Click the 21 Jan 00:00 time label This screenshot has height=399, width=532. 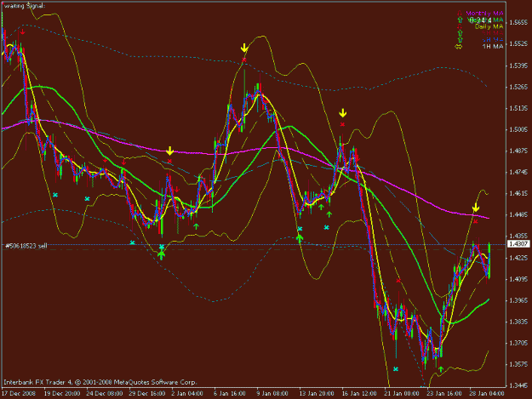(402, 394)
